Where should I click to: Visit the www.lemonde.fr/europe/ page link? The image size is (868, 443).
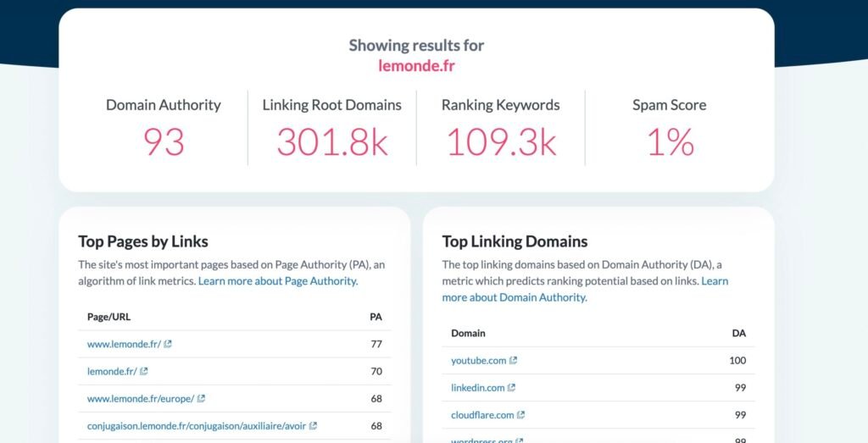click(x=141, y=398)
